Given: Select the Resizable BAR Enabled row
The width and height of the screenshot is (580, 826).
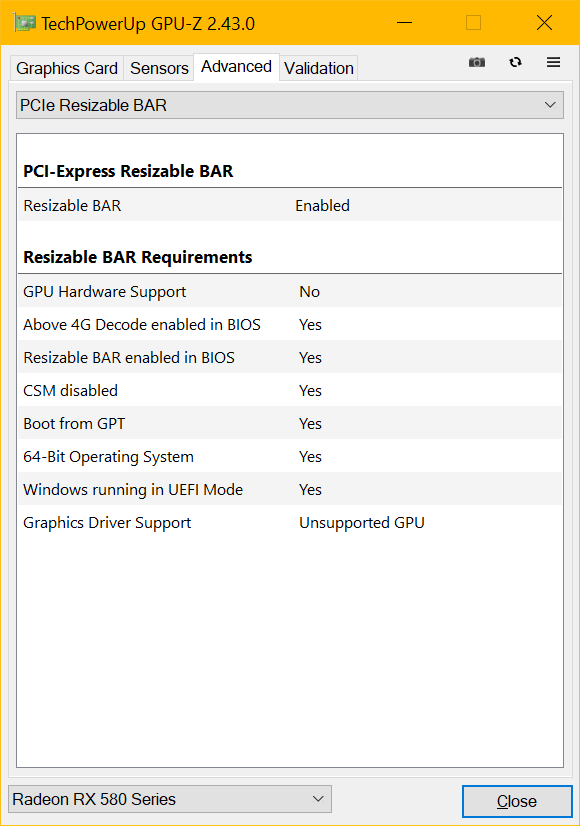Looking at the screenshot, I should pyautogui.click(x=290, y=205).
